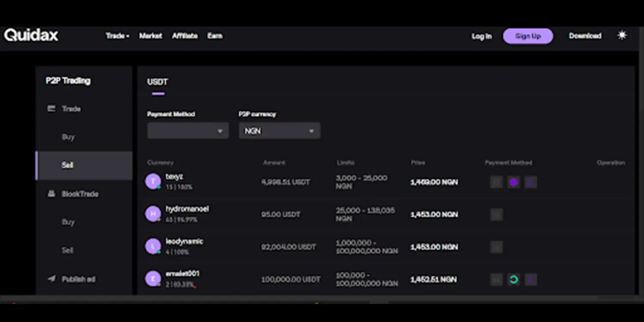Screen dimensions: 644x322
Task: Select the Publish ad paper-plane icon
Action: point(51,279)
